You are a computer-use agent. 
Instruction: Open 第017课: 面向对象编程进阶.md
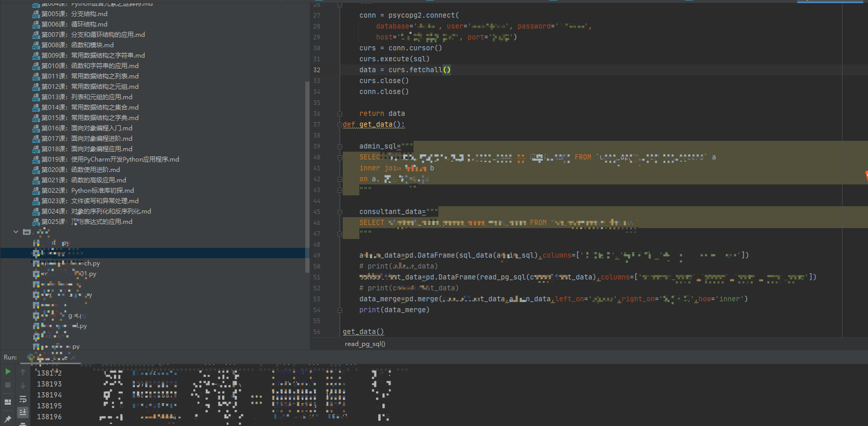pos(87,139)
